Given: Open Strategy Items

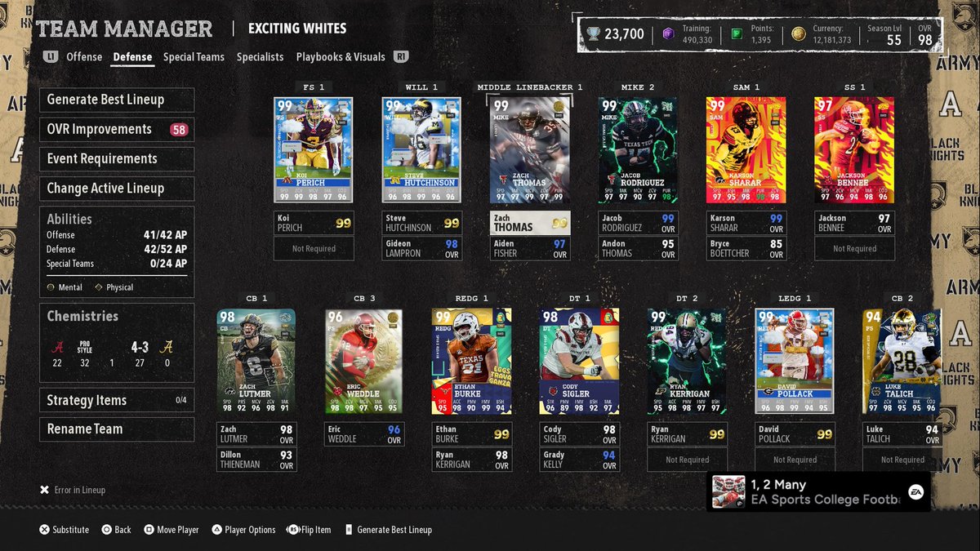Looking at the screenshot, I should pos(117,400).
